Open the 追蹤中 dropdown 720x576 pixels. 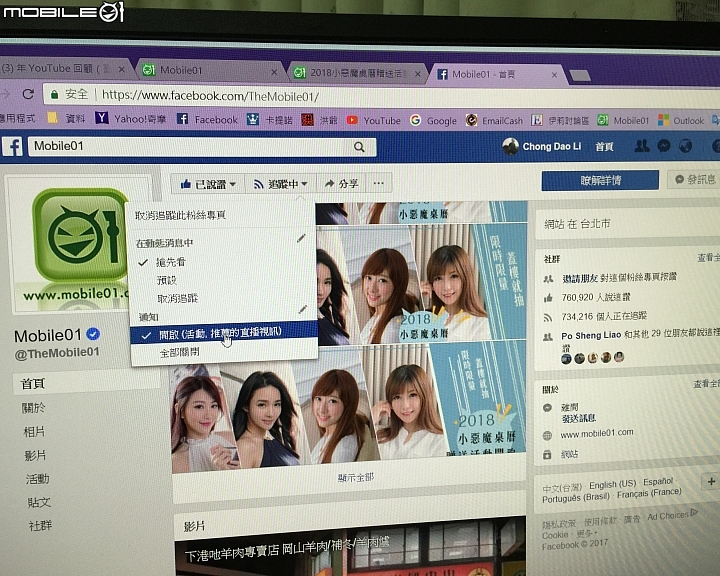(280, 184)
